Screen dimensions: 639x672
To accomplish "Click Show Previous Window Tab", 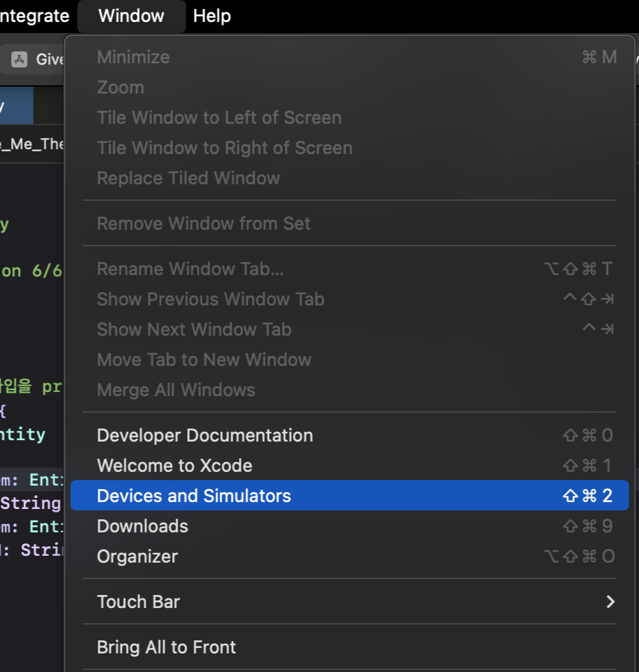I will [349, 299].
